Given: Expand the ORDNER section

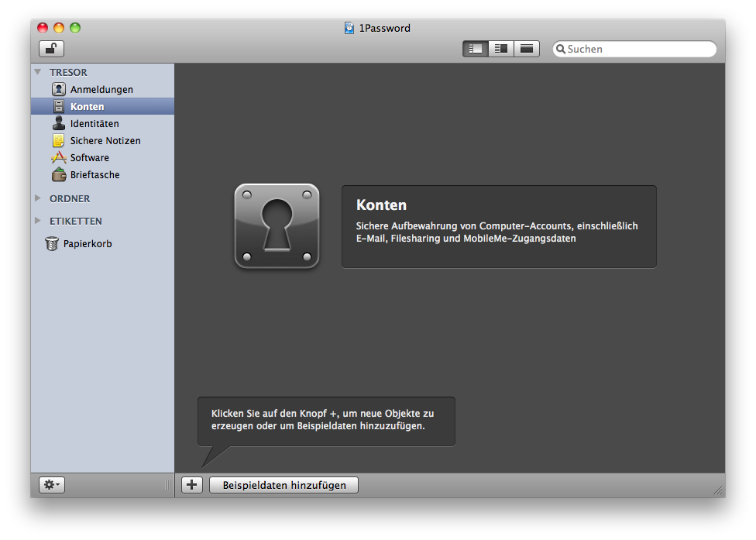Looking at the screenshot, I should coord(38,198).
